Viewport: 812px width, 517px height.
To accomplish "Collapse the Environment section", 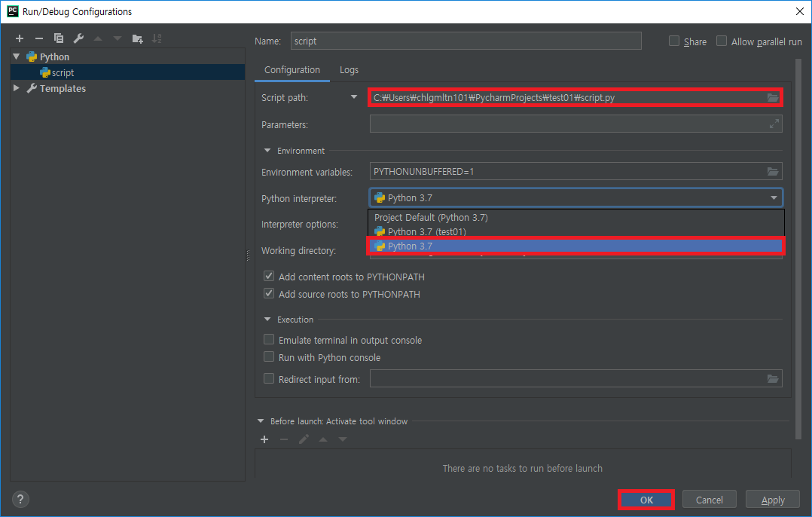I will click(x=267, y=150).
